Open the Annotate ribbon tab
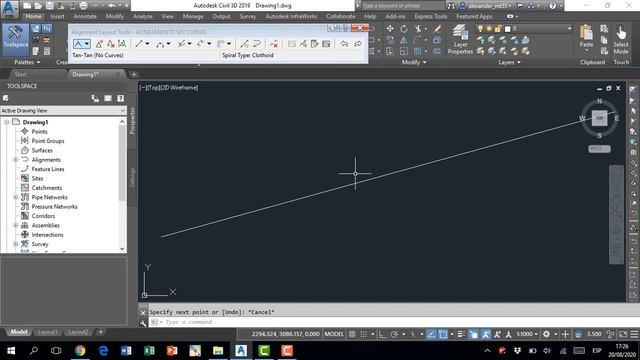The image size is (640, 360). click(x=85, y=16)
